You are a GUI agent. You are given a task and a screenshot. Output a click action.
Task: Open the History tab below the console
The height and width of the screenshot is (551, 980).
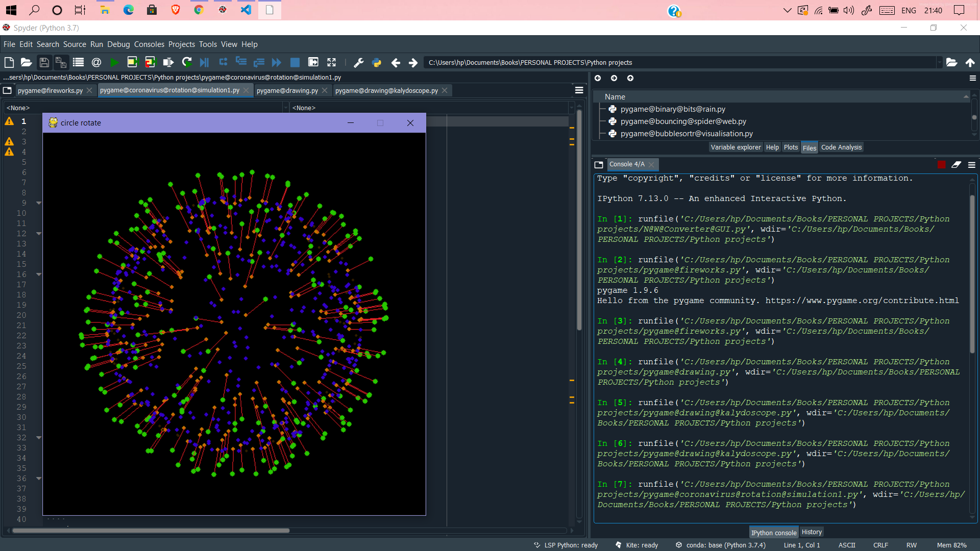tap(812, 532)
